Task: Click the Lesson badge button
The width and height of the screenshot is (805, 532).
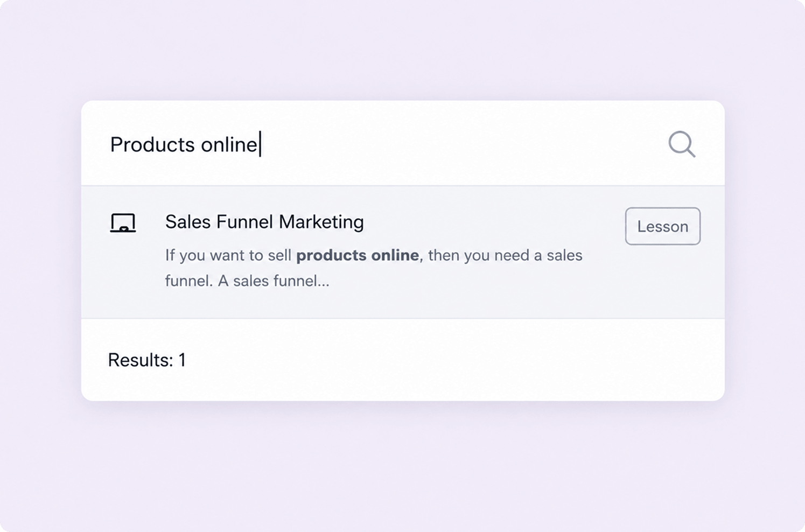Action: pos(662,226)
